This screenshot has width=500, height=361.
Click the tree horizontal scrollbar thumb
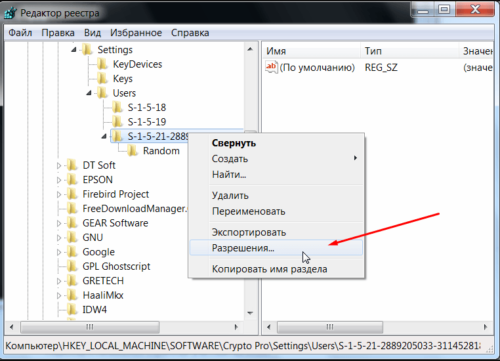coord(90,327)
